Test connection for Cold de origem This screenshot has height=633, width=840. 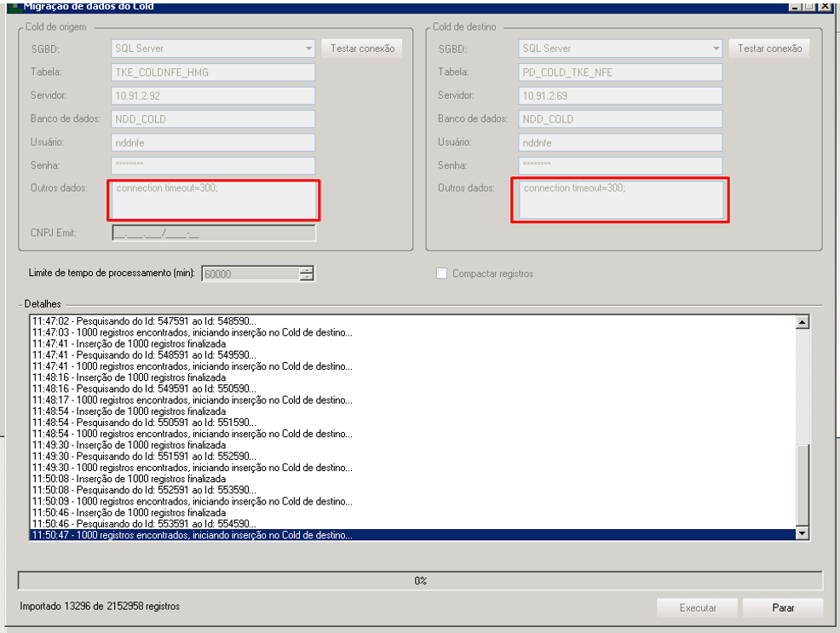[362, 49]
